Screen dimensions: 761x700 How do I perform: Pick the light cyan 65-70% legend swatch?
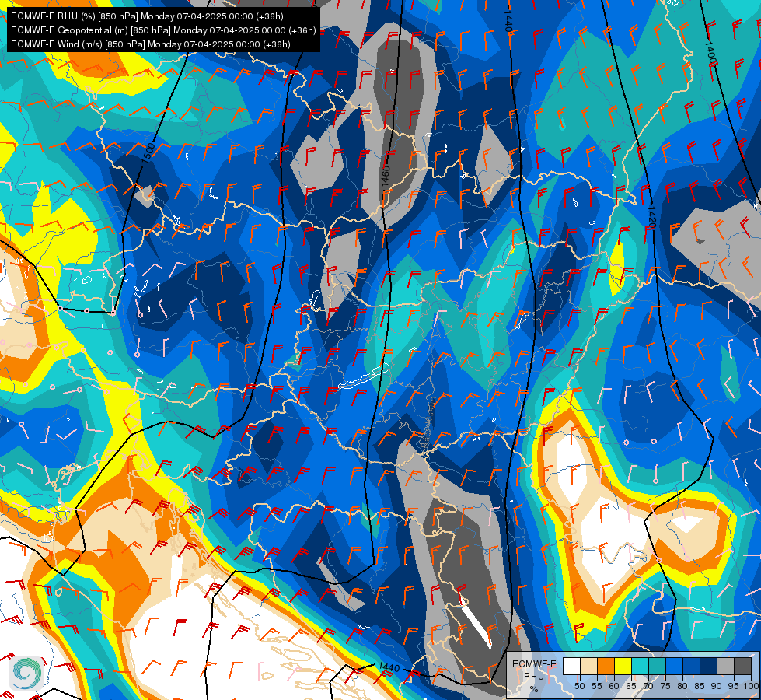click(x=640, y=667)
